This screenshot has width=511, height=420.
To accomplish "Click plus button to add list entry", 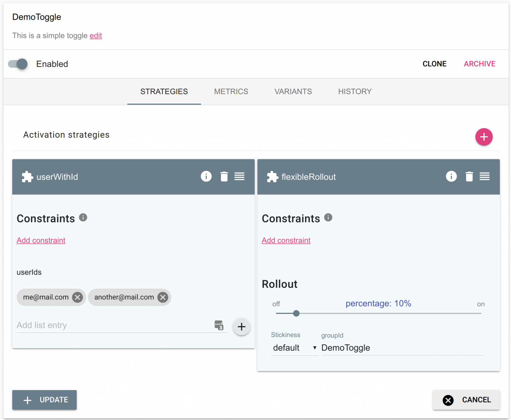I will click(241, 327).
